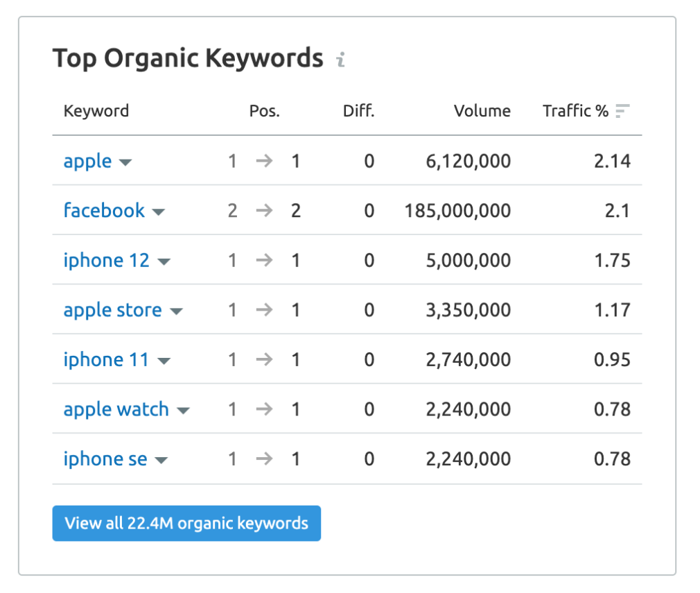Open the apple store keyword link

click(x=112, y=310)
